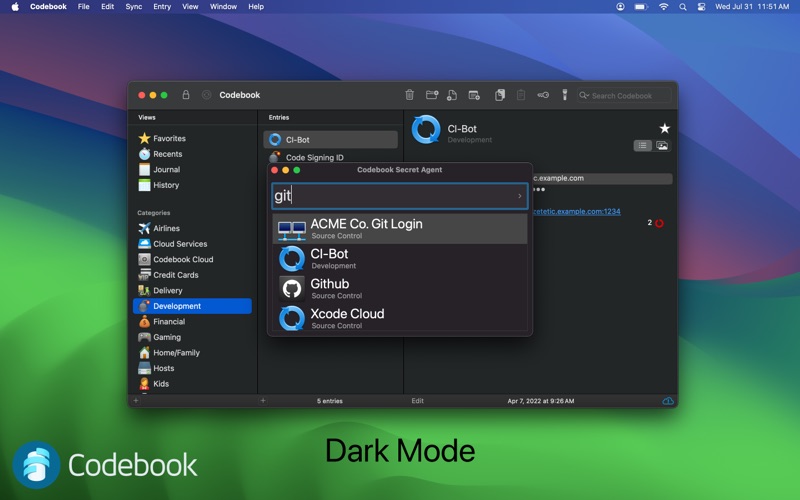Click the battery status icon

(x=641, y=7)
